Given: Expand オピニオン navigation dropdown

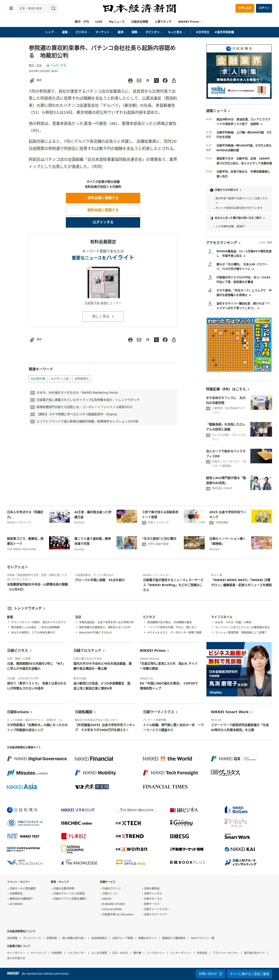Looking at the screenshot, I should [x=154, y=32].
